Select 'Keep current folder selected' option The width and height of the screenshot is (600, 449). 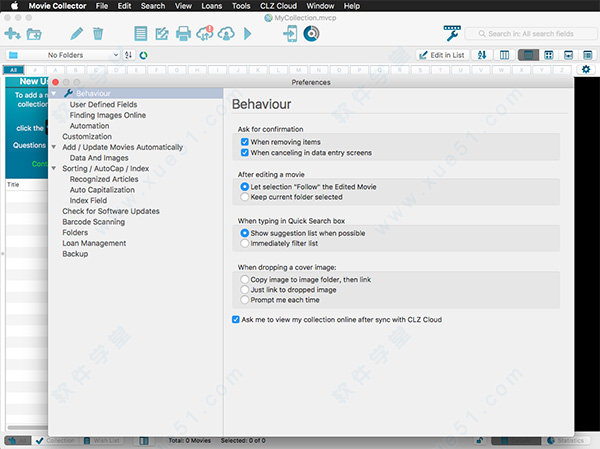tap(245, 197)
